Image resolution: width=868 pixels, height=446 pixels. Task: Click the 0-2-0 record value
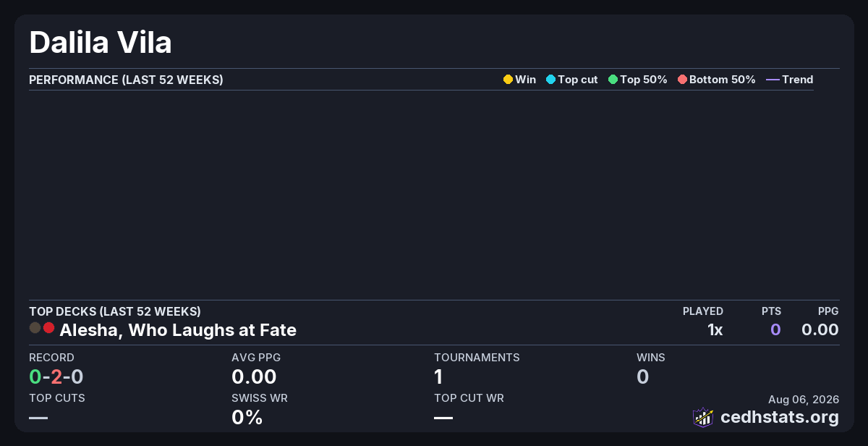tap(56, 376)
